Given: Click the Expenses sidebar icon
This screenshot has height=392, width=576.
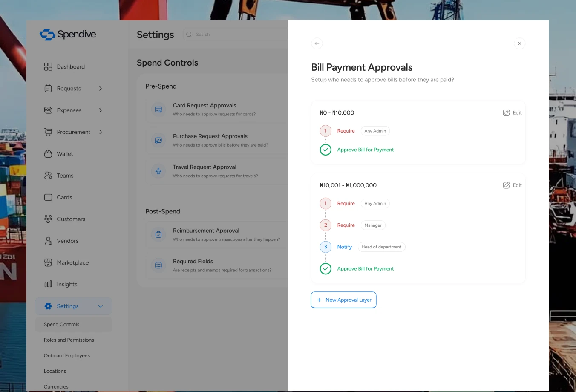Looking at the screenshot, I should [48, 110].
